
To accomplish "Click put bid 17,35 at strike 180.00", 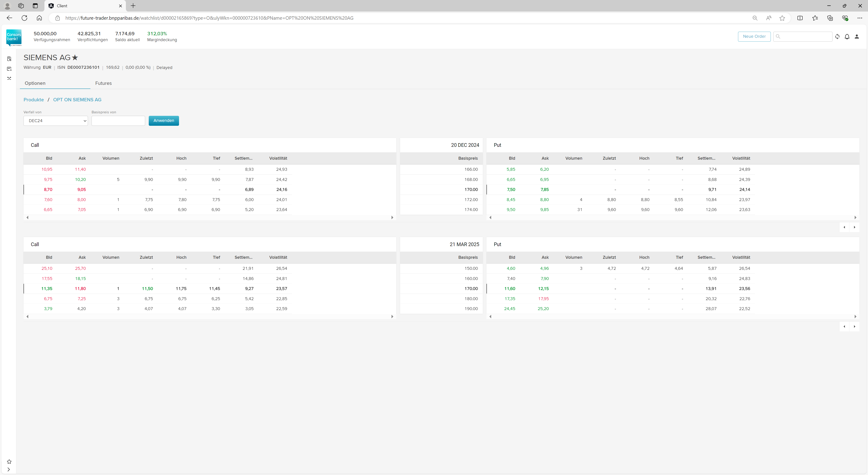I will pos(510,299).
